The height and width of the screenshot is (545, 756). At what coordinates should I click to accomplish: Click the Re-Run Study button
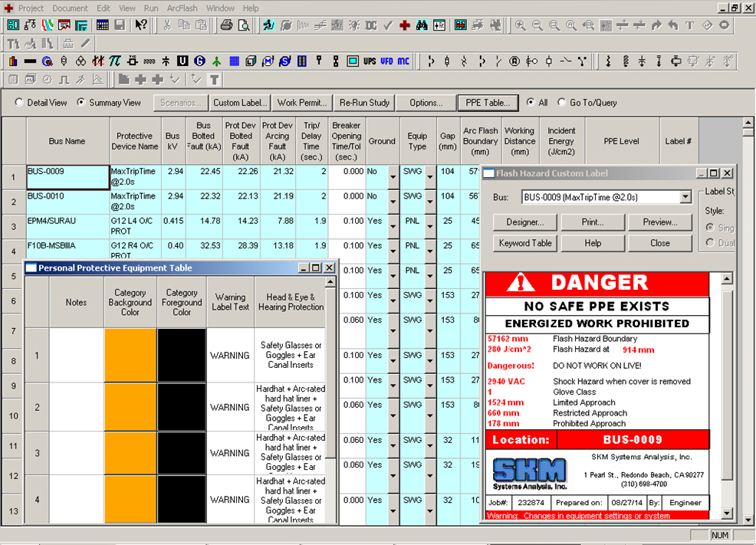[x=366, y=103]
